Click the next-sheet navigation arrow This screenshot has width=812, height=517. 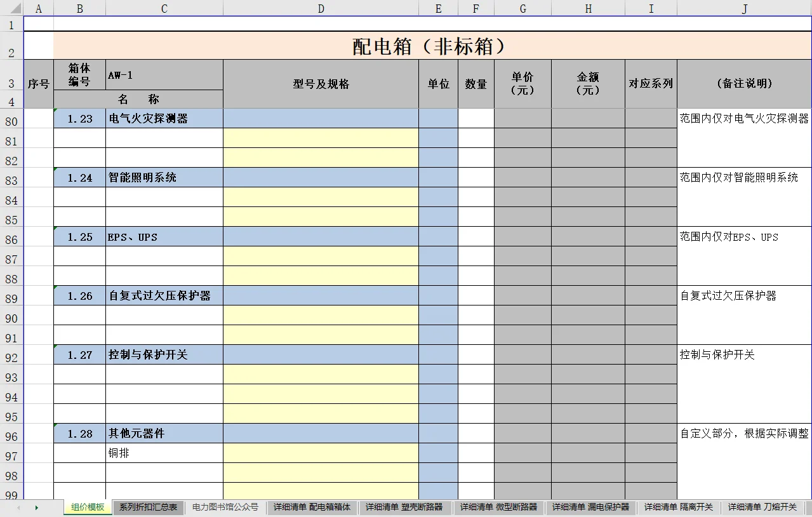(x=37, y=507)
